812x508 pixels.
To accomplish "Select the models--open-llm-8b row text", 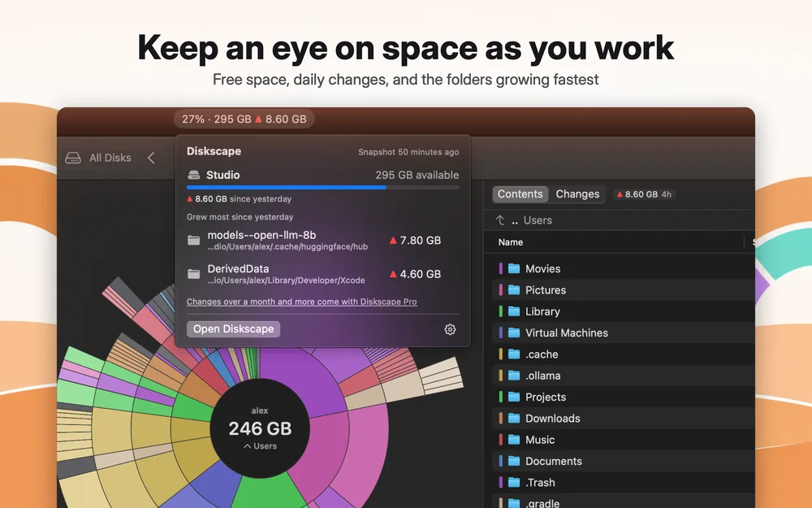I will pyautogui.click(x=261, y=236).
